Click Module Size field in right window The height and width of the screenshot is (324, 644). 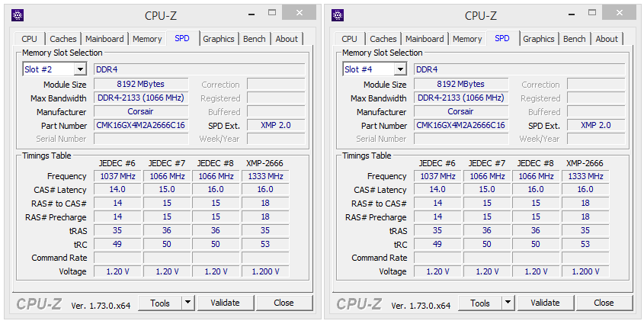(461, 84)
